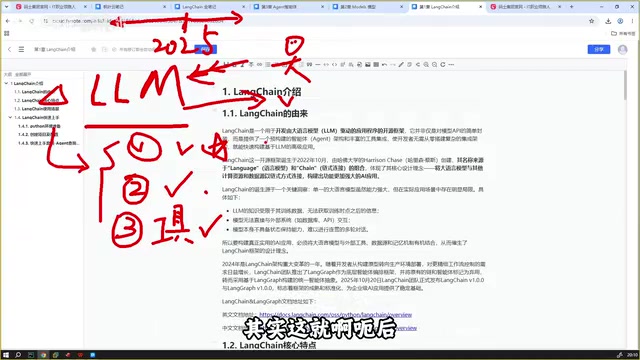Open more options with the editor ellipsis icon
This screenshot has height=360, width=640.
[x=451, y=64]
